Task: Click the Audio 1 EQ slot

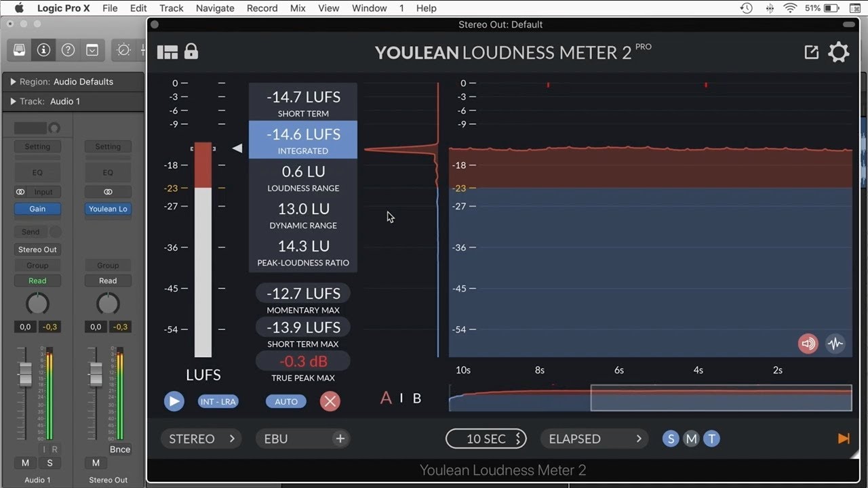Action: (x=37, y=173)
